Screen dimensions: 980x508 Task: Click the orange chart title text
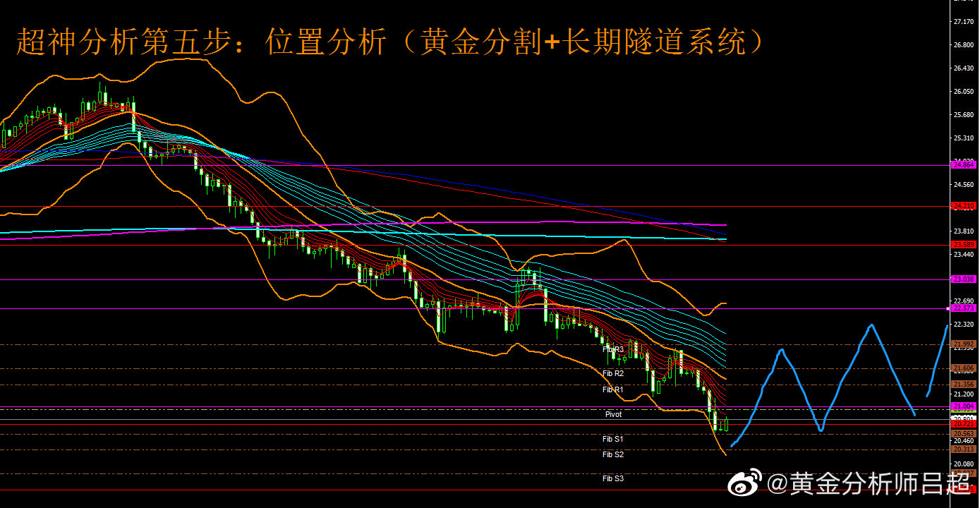click(x=389, y=43)
